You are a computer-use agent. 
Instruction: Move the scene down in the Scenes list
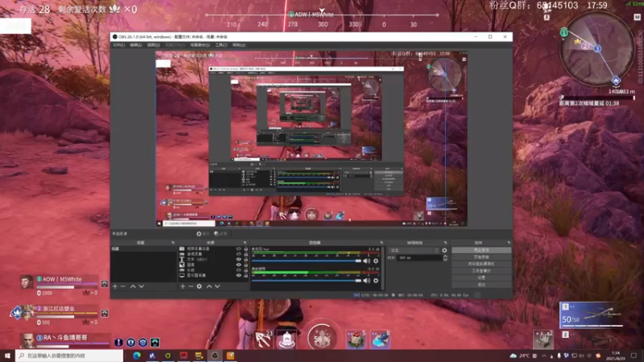coord(142,286)
